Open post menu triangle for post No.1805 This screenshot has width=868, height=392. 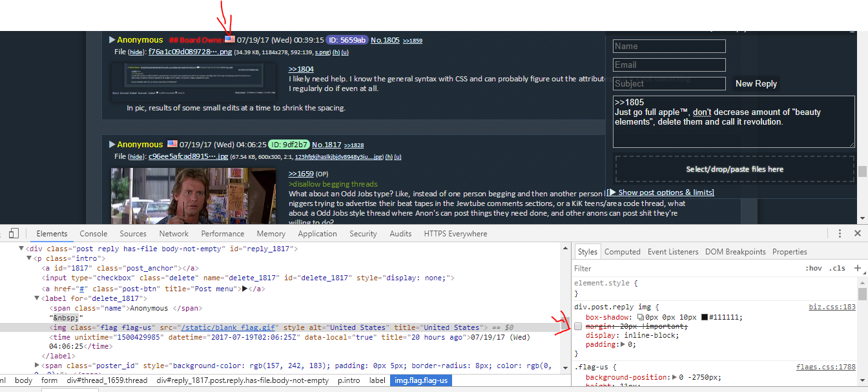[112, 40]
